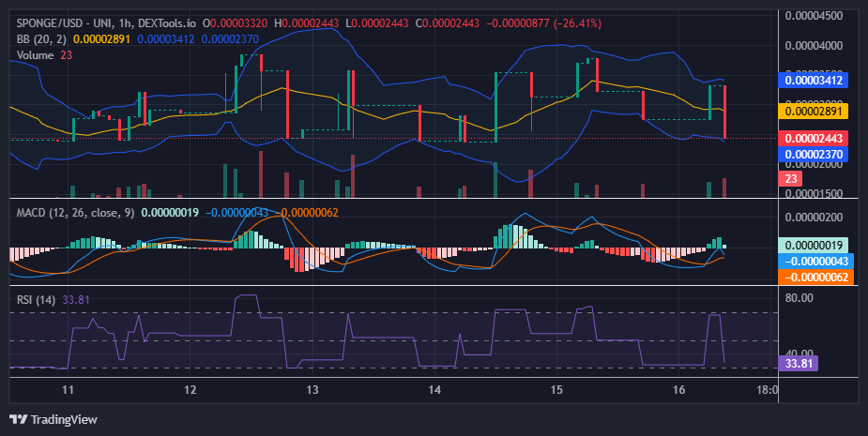Screen dimensions: 868x436
Task: Click the 0.00004000 price scale label
Action: click(x=814, y=45)
